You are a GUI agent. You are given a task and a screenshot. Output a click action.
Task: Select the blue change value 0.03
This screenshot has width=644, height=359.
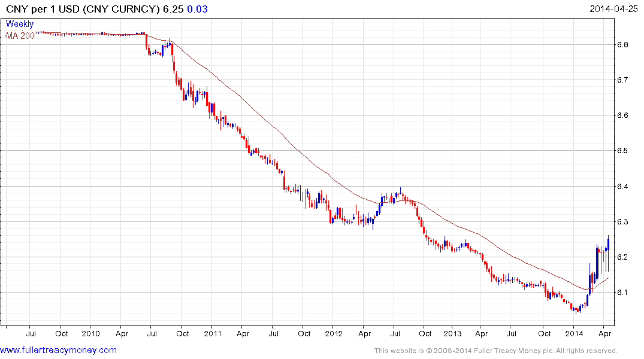click(x=198, y=9)
